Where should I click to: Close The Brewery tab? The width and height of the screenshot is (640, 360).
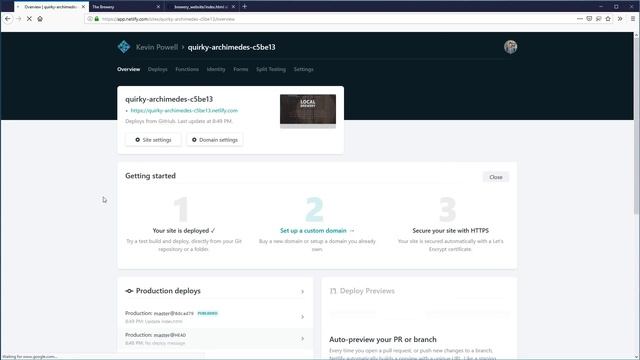click(x=158, y=7)
